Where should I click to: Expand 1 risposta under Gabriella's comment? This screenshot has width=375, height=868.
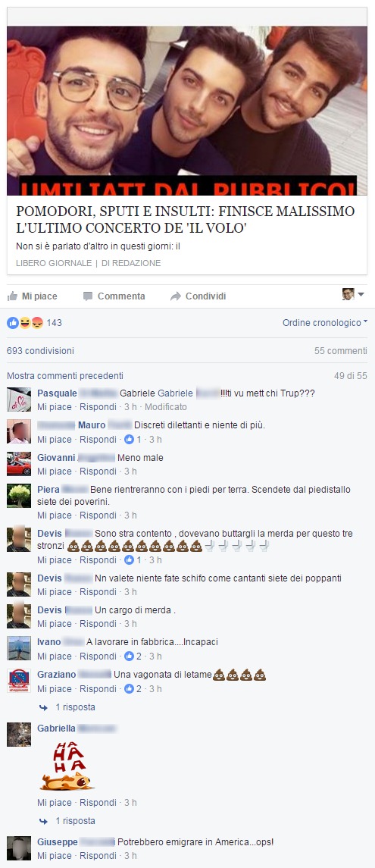[x=75, y=820]
